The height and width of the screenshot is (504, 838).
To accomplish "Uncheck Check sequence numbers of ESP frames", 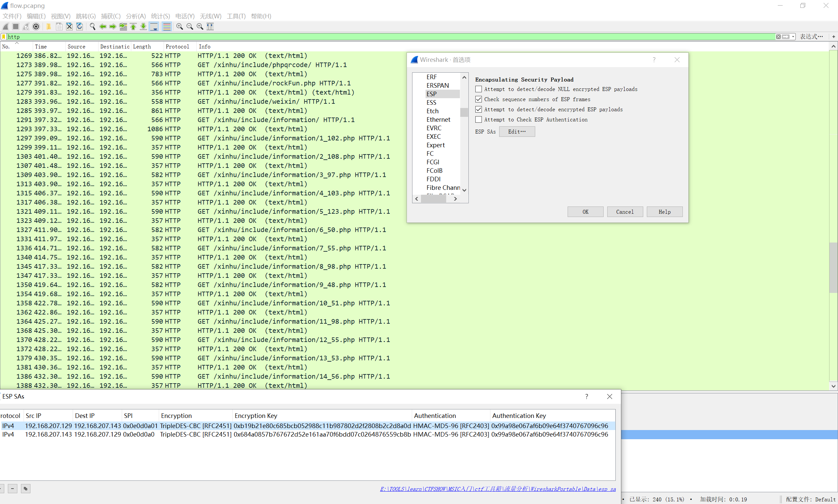I will [x=478, y=99].
